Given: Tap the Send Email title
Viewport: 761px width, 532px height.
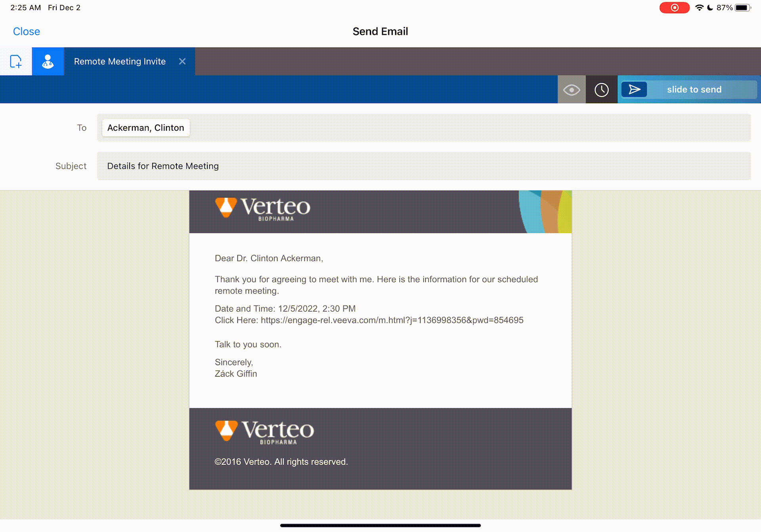Looking at the screenshot, I should pos(380,31).
